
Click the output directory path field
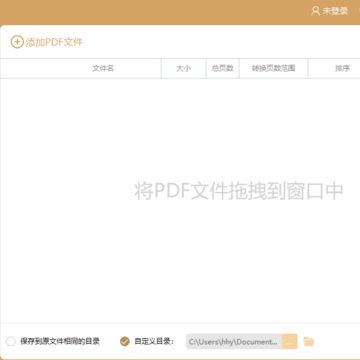point(234,342)
